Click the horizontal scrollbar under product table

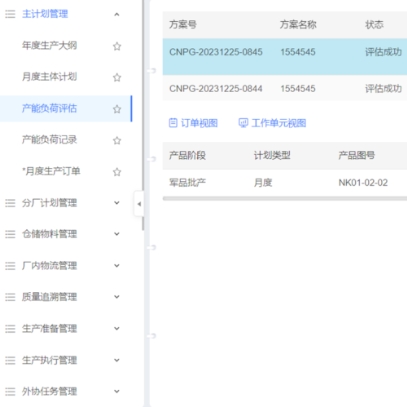click(285, 198)
